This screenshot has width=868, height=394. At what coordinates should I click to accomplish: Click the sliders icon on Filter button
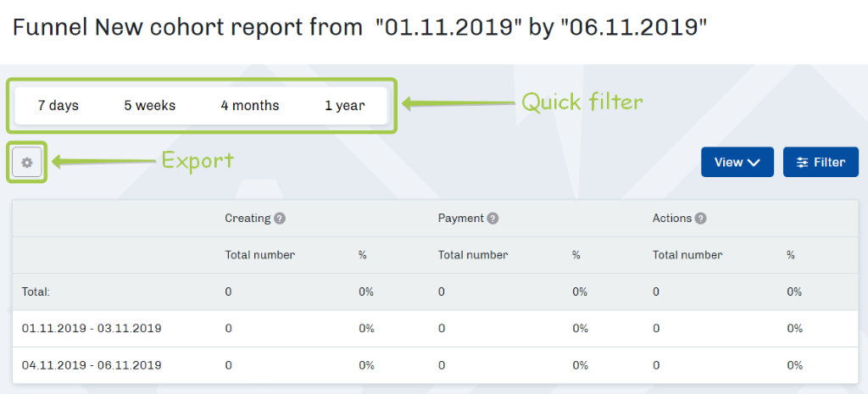802,162
